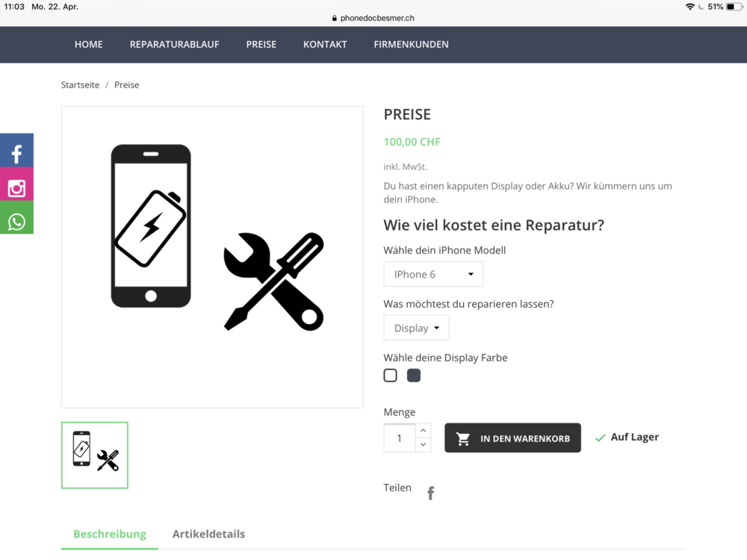Viewport: 747px width, 560px height.
Task: Open the iPhone model dropdown
Action: coord(433,274)
